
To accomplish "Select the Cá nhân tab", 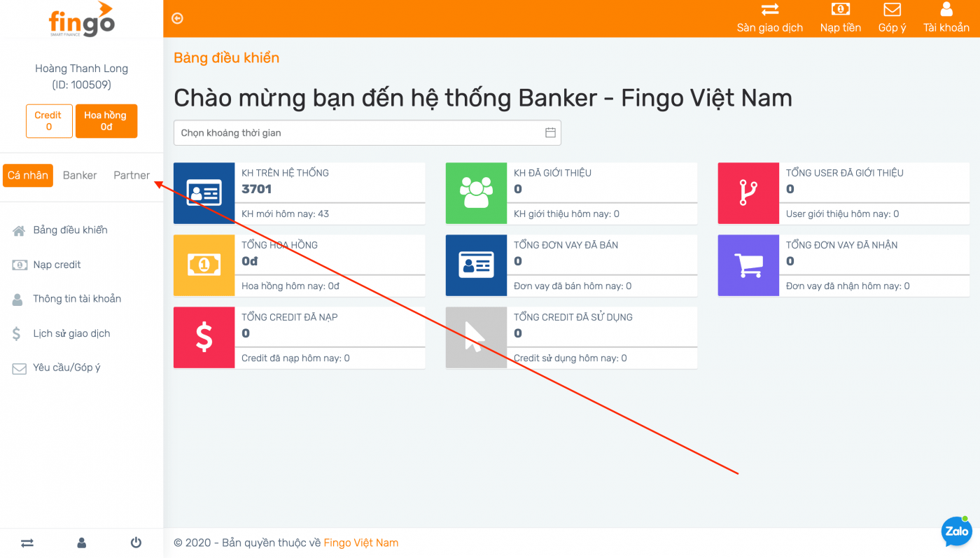I will 28,175.
